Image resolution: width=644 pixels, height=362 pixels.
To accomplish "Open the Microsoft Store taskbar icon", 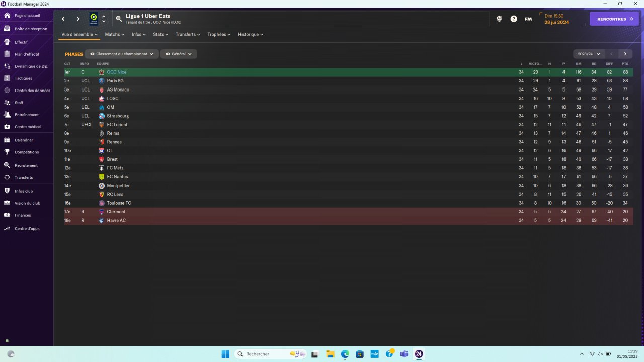I will coord(360,354).
